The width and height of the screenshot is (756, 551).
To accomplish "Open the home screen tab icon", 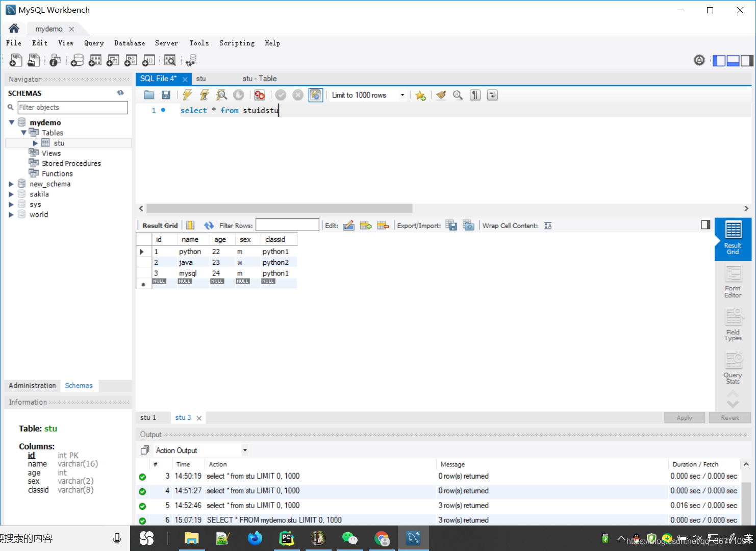I will [x=14, y=28].
